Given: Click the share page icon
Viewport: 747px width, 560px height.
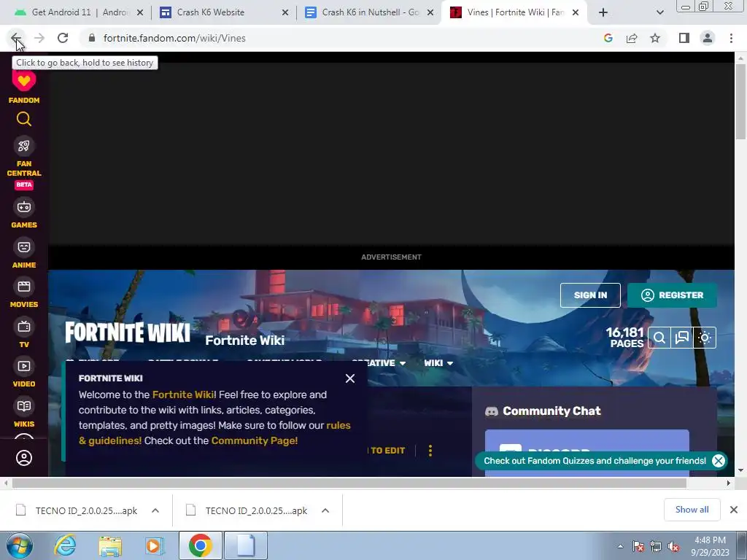Looking at the screenshot, I should [x=632, y=38].
